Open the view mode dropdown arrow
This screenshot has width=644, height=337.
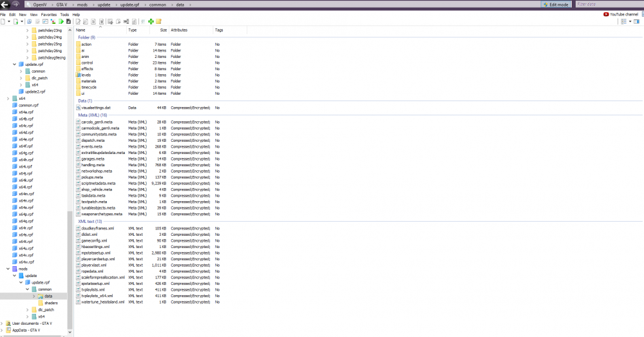(630, 21)
